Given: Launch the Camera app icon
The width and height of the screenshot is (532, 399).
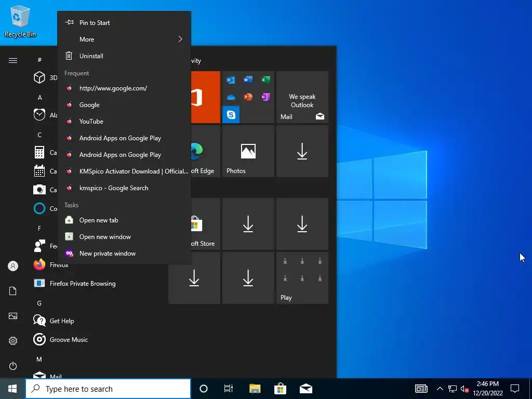Looking at the screenshot, I should click(x=39, y=189).
